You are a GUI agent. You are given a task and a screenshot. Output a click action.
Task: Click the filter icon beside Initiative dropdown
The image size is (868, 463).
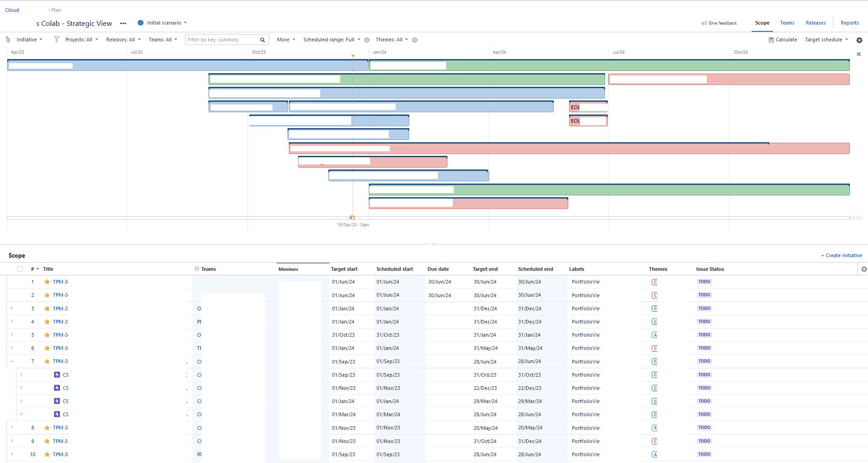tap(56, 40)
